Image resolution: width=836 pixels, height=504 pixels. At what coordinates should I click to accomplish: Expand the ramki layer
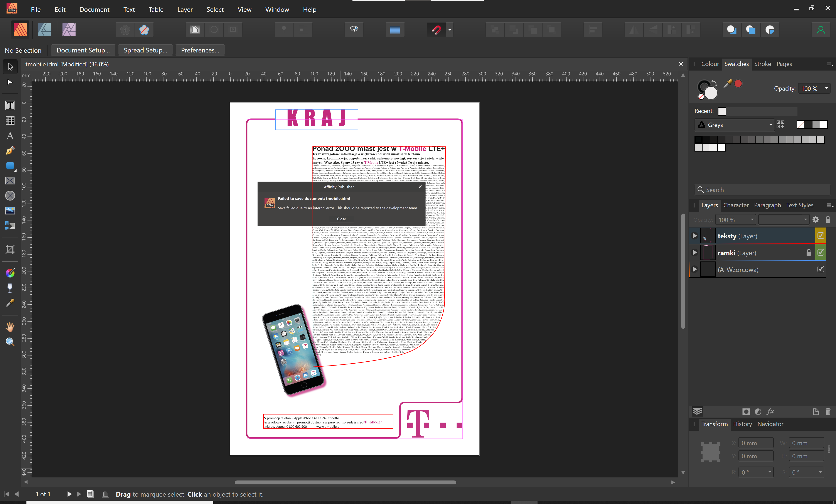click(x=694, y=253)
